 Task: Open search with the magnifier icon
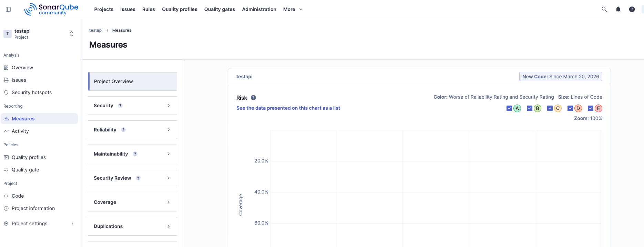coord(604,9)
